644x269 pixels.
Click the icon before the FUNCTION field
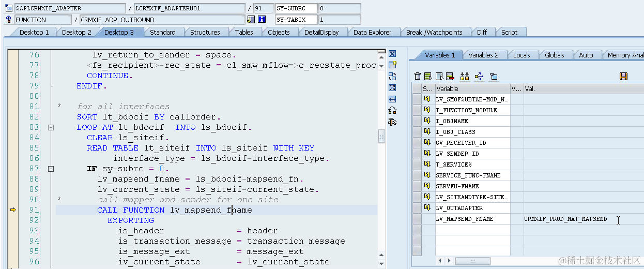[x=9, y=20]
